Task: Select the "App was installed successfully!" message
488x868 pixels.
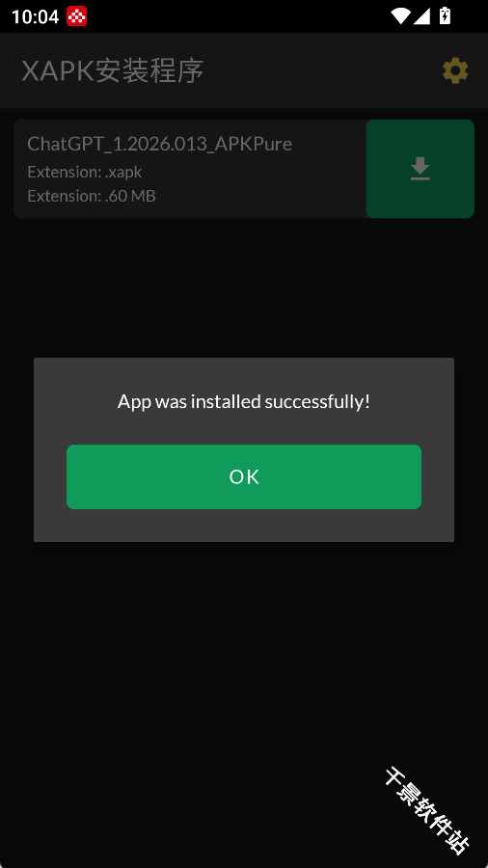Action: pos(244,402)
